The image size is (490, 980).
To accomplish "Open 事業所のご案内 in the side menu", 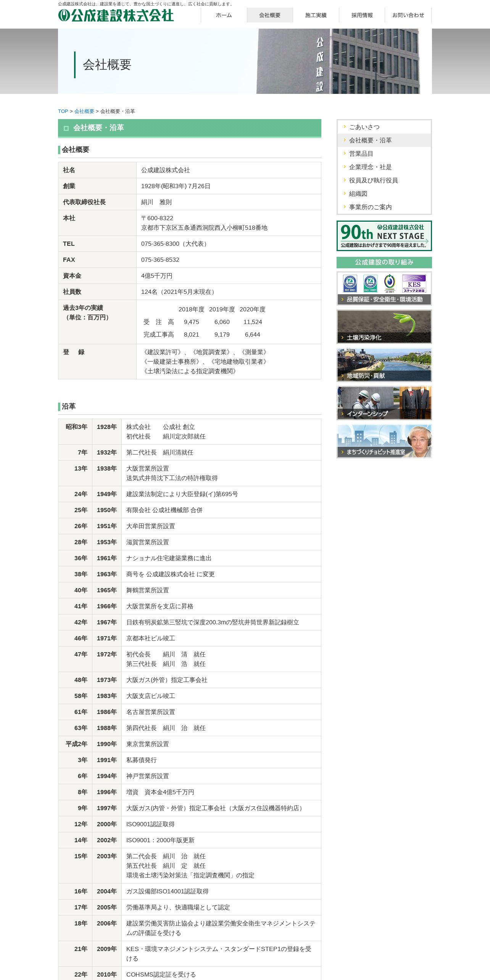I will point(384,207).
